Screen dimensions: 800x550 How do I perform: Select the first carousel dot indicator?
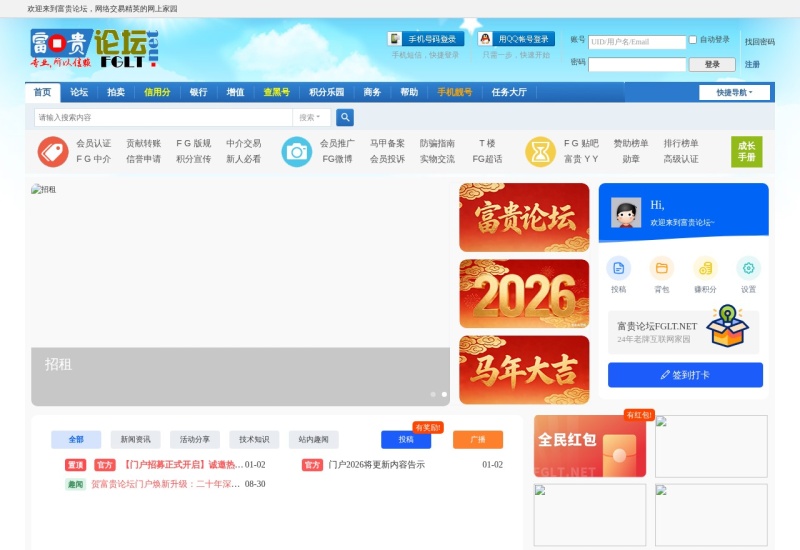click(x=433, y=394)
